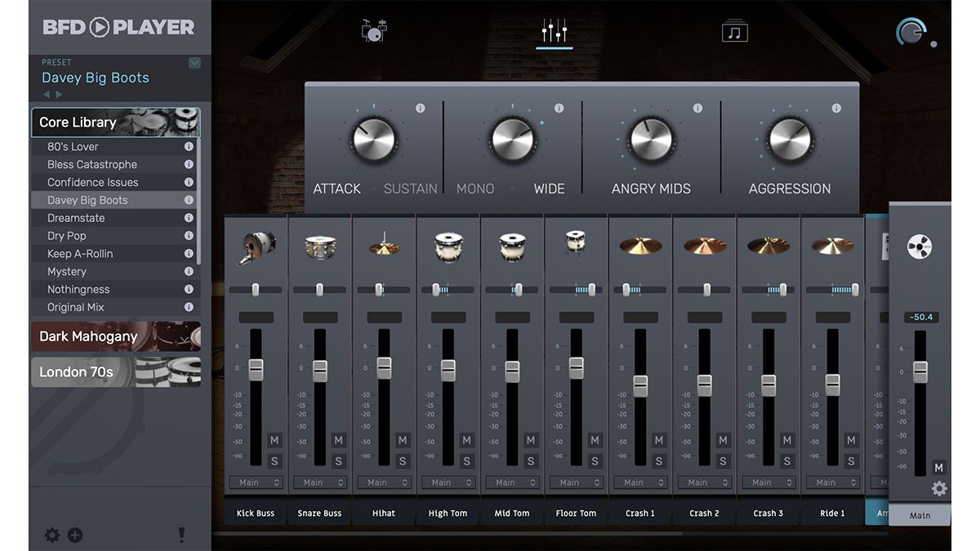Click the next preset arrow
This screenshot has width=980, height=551.
pyautogui.click(x=57, y=94)
